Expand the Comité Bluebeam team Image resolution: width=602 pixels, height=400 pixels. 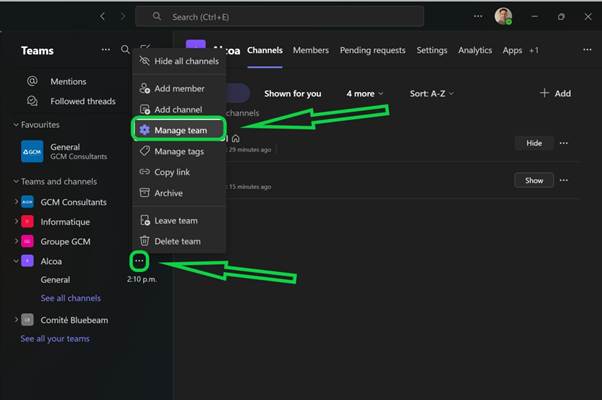click(16, 319)
